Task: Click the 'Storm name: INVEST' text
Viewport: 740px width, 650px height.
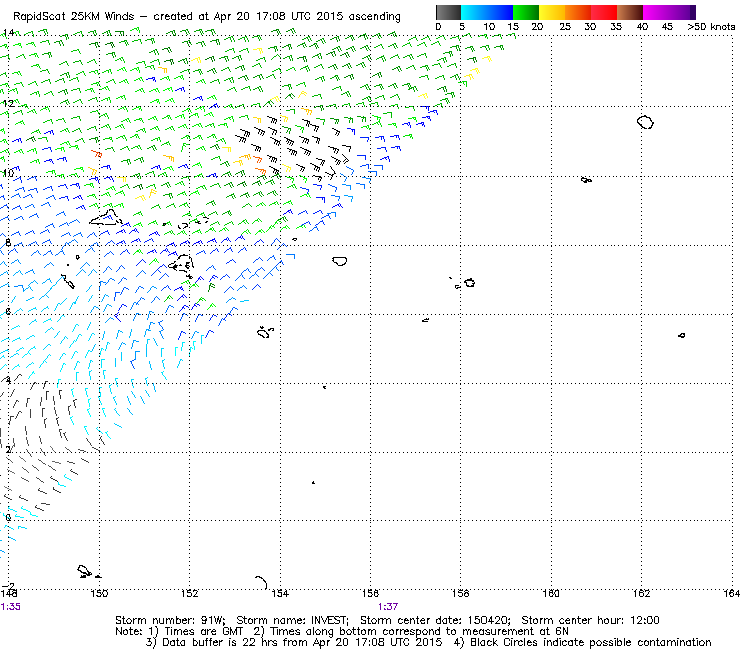Action: [x=292, y=620]
